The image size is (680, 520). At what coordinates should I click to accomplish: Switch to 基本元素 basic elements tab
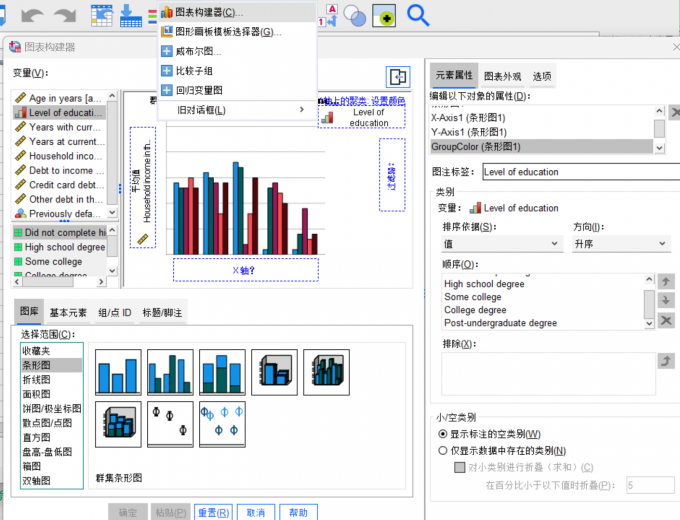(68, 312)
